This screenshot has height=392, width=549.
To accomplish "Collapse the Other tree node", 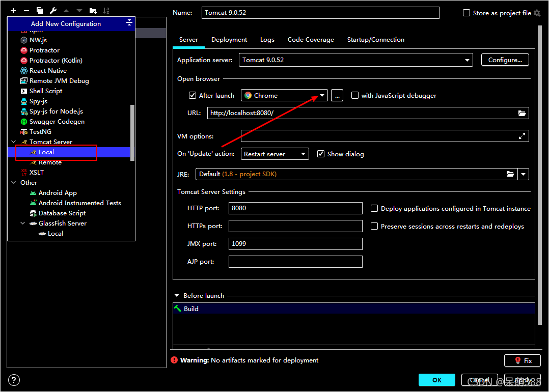I will pos(14,182).
